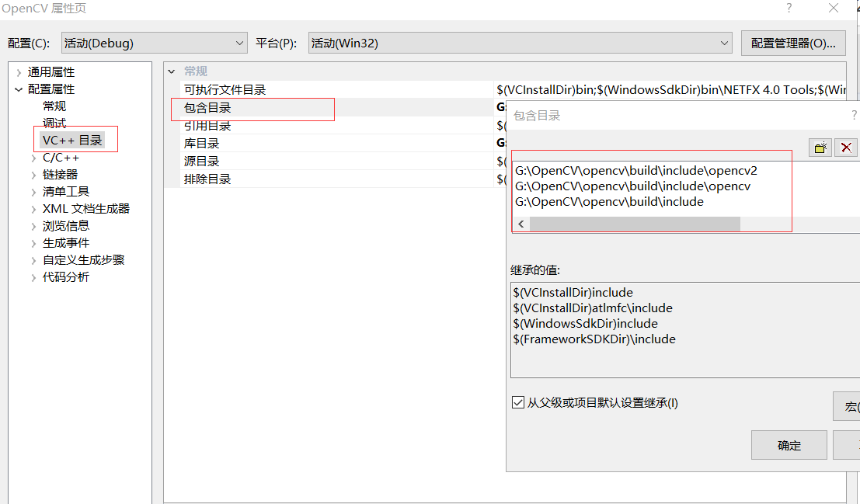860x504 pixels.
Task: Collapse the 常规 section in the property grid
Action: [172, 71]
